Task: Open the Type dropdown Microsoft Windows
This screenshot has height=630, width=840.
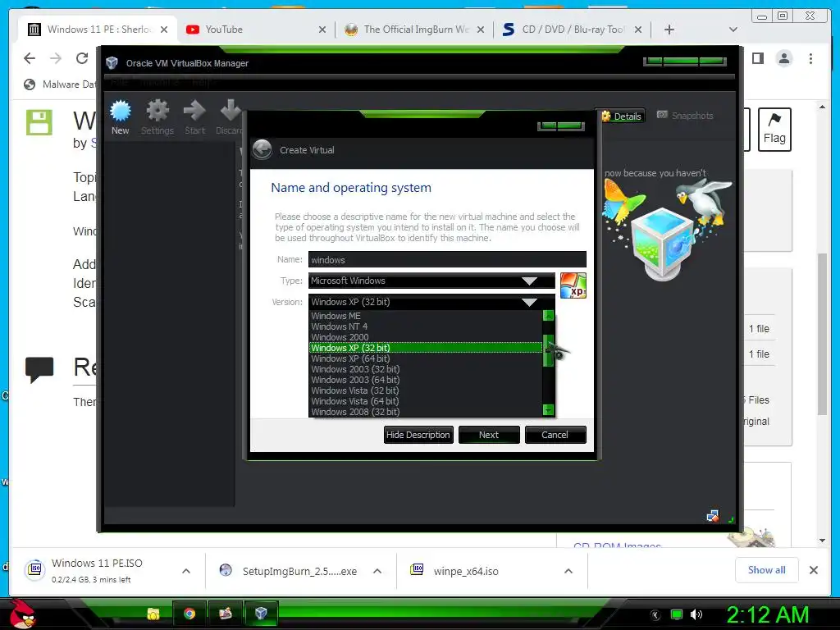Action: 431,281
